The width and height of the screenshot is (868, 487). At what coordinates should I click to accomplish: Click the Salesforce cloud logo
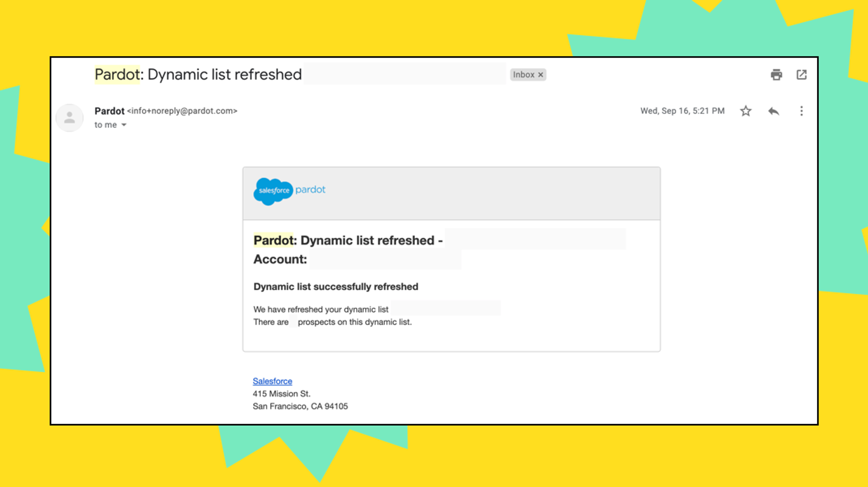(x=273, y=191)
